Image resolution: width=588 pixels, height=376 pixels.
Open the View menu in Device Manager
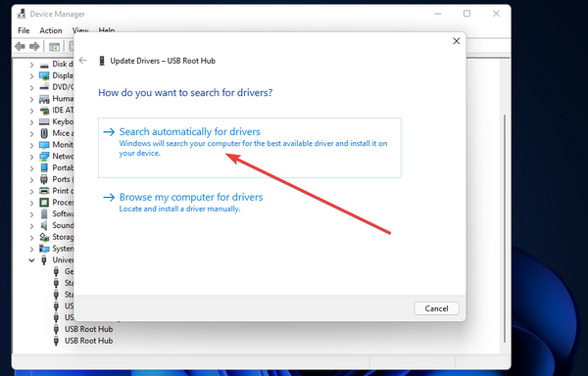(x=80, y=30)
